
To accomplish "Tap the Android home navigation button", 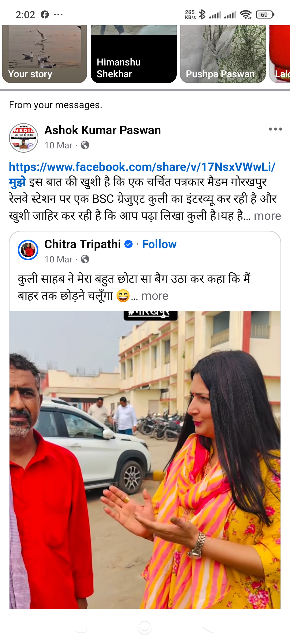I will tap(145, 627).
